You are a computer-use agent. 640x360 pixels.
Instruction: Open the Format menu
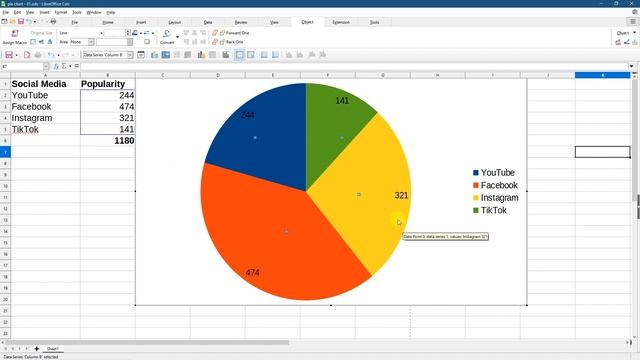[x=60, y=12]
